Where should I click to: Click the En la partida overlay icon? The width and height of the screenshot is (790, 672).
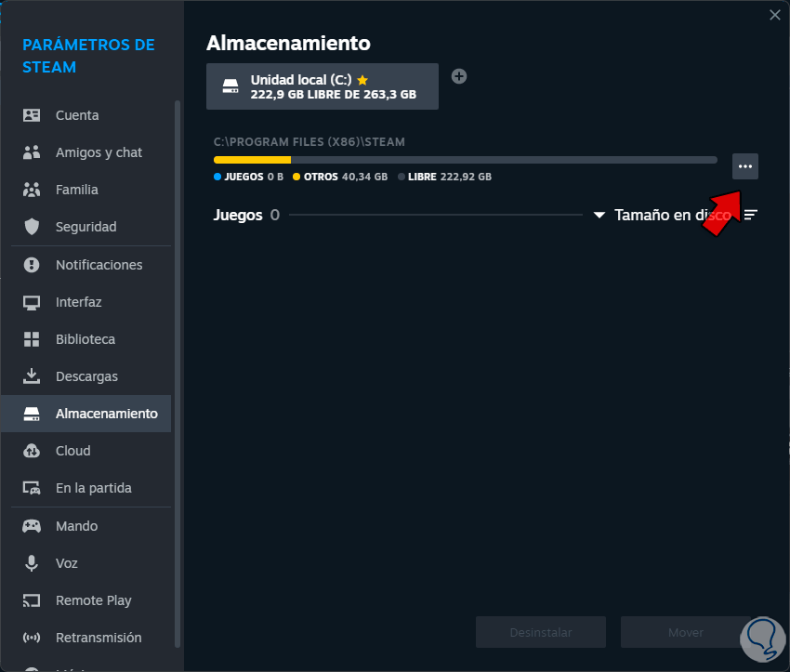pos(32,488)
